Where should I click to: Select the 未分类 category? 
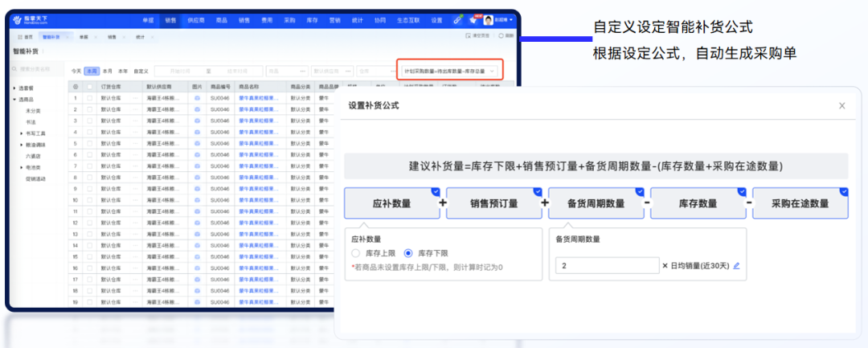pos(33,111)
